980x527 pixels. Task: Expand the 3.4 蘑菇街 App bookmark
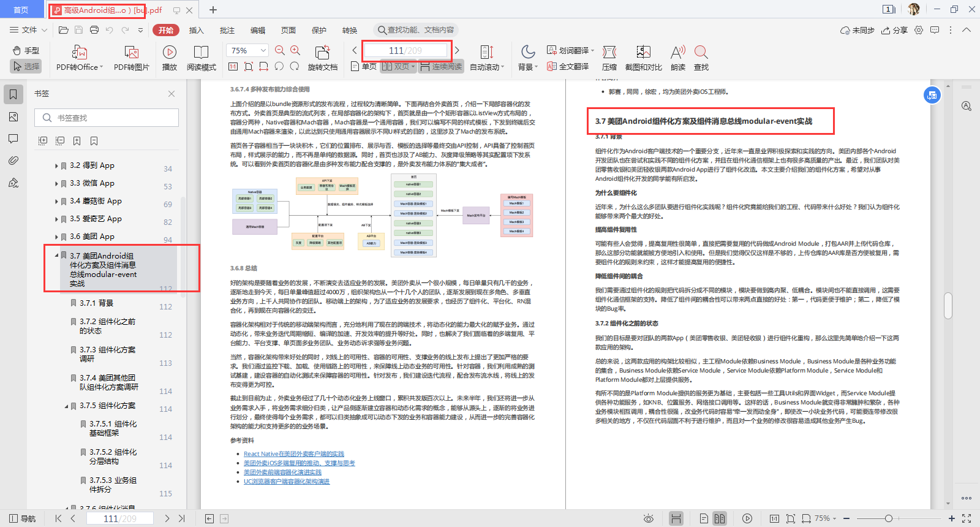coord(56,201)
